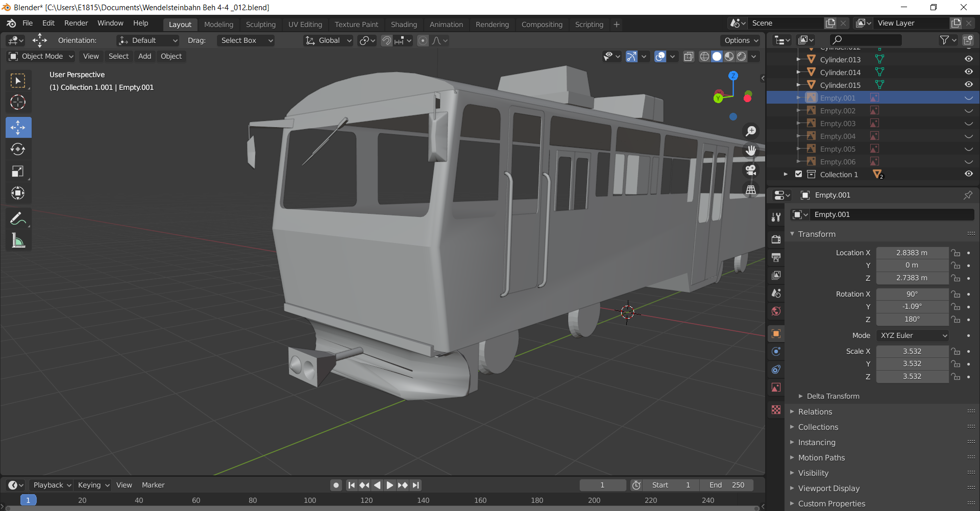Uncheck the Collection 1 checkbox
This screenshot has width=980, height=511.
click(x=798, y=174)
